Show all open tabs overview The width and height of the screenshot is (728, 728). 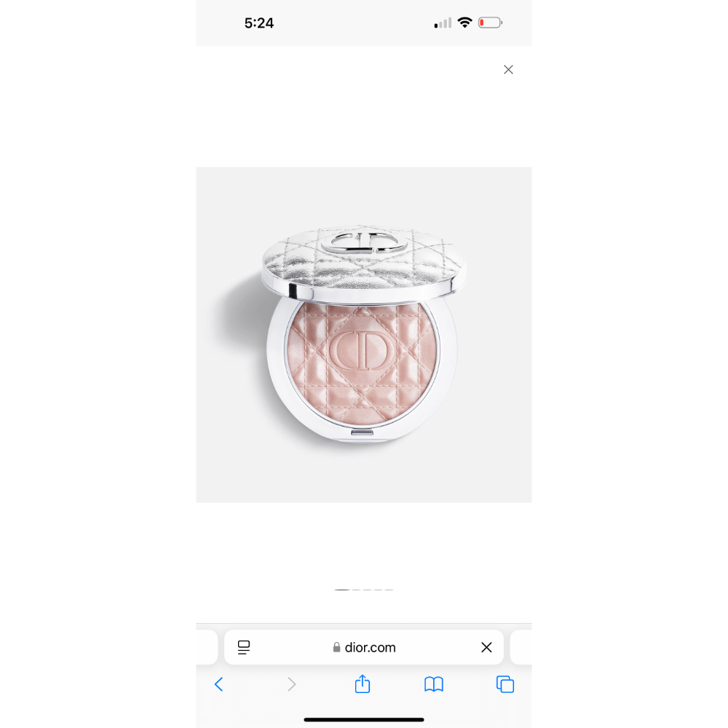(505, 684)
